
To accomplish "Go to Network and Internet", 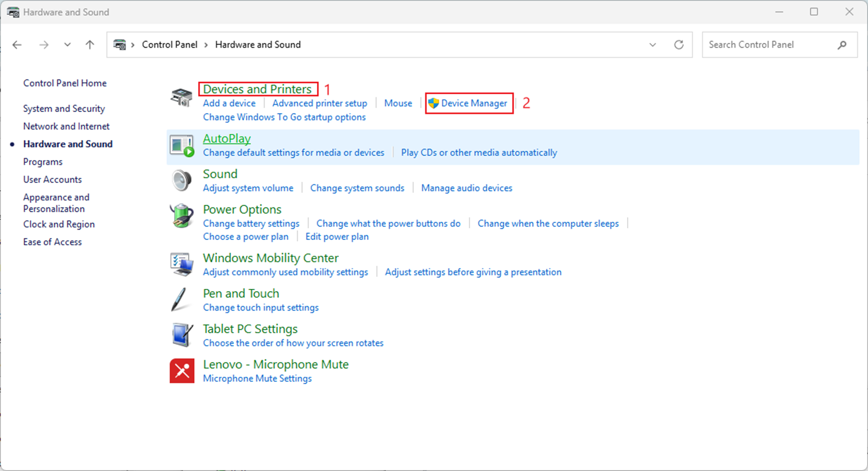I will click(x=66, y=126).
